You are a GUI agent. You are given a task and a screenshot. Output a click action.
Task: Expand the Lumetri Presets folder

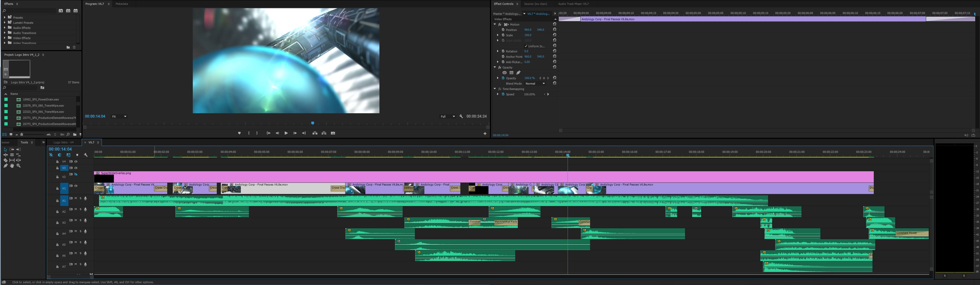tap(5, 23)
